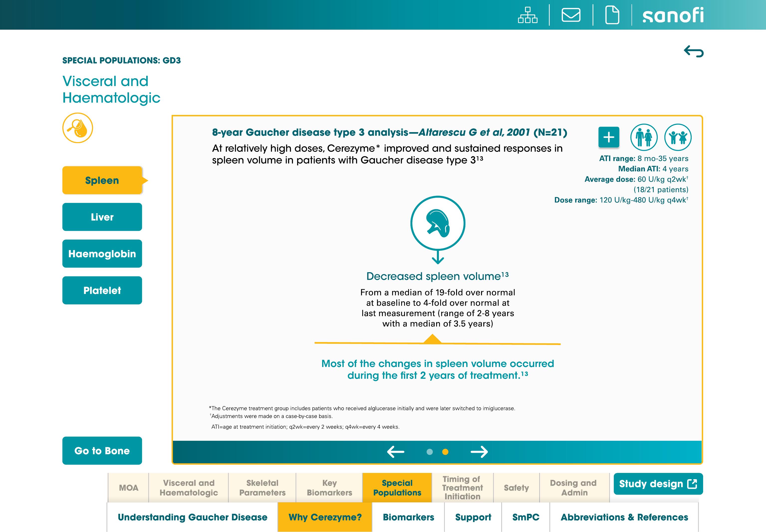Screen dimensions: 766x532
Task: Select Special Populations tab
Action: click(397, 488)
